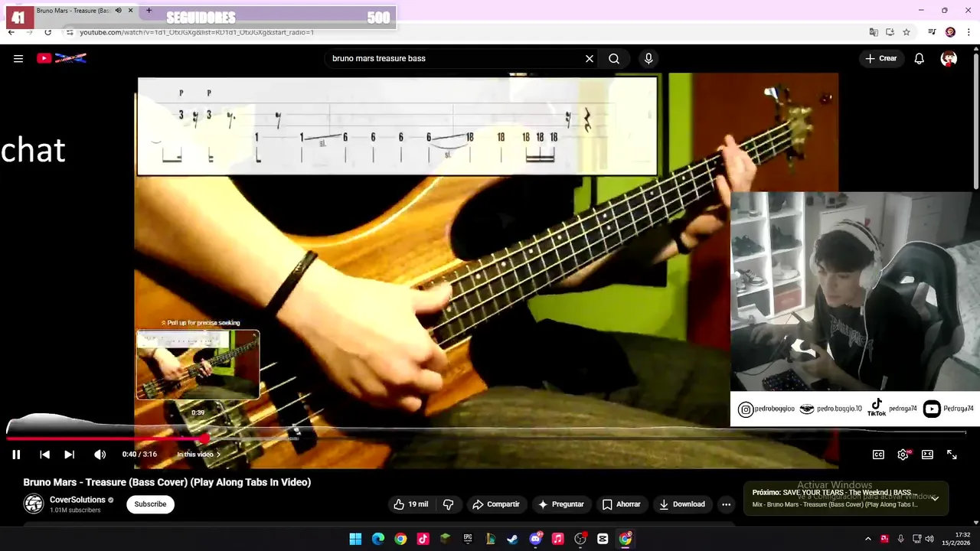Open the Crear button
Viewport: 980px width, 551px height.
tap(881, 58)
